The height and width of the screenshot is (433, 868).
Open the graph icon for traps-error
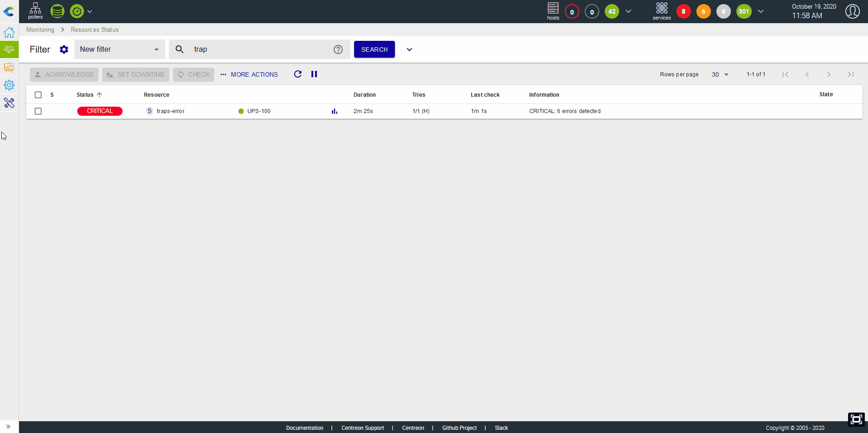pos(335,111)
